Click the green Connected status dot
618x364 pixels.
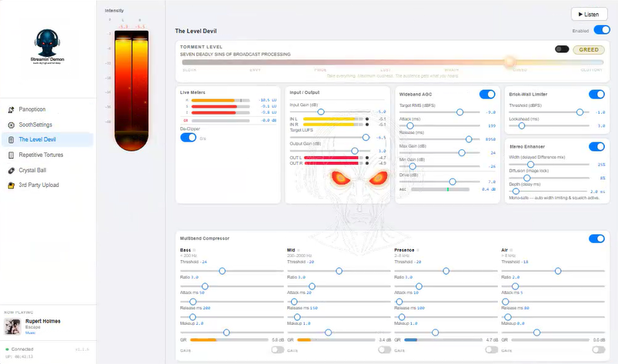[7, 349]
